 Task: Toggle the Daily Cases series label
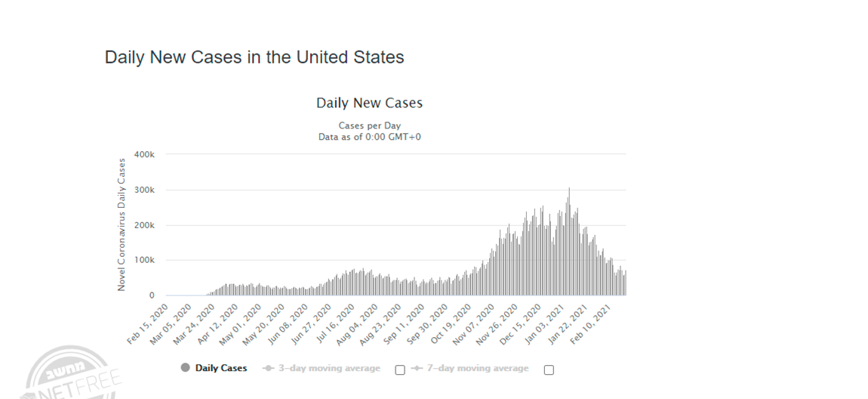click(221, 369)
